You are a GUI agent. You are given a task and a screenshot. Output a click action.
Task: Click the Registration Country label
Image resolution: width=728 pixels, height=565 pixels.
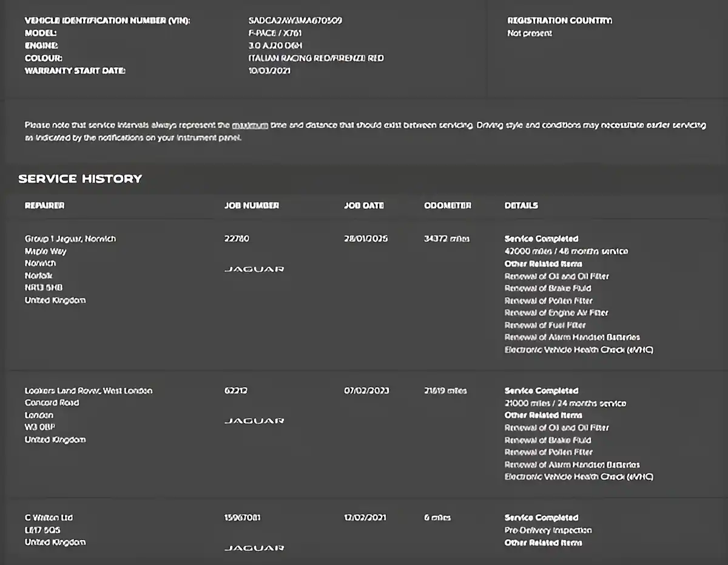point(559,21)
